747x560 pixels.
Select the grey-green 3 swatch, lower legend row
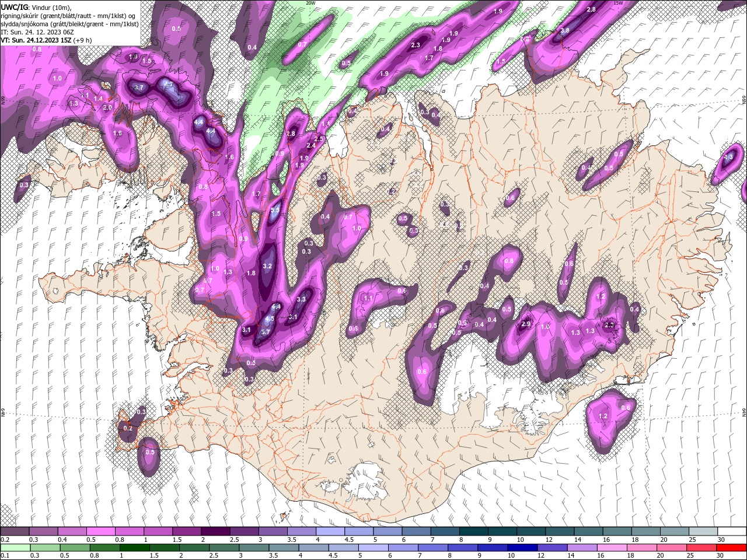(x=254, y=548)
